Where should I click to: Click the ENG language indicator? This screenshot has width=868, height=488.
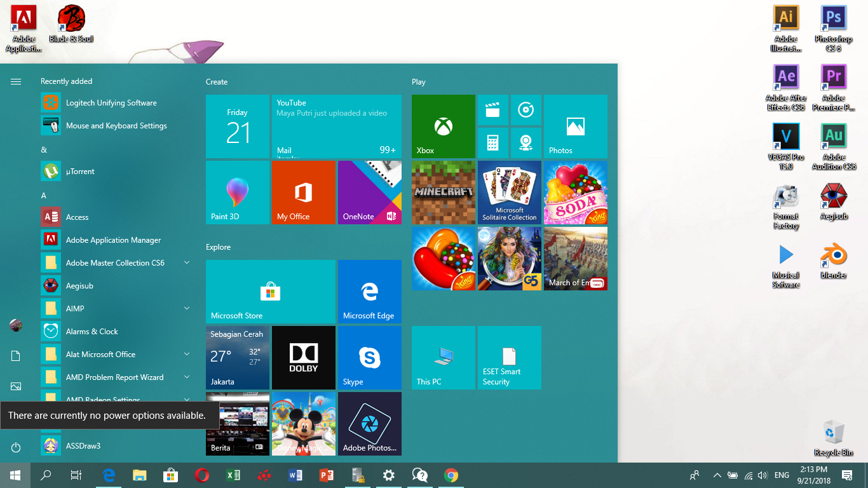[x=782, y=475]
